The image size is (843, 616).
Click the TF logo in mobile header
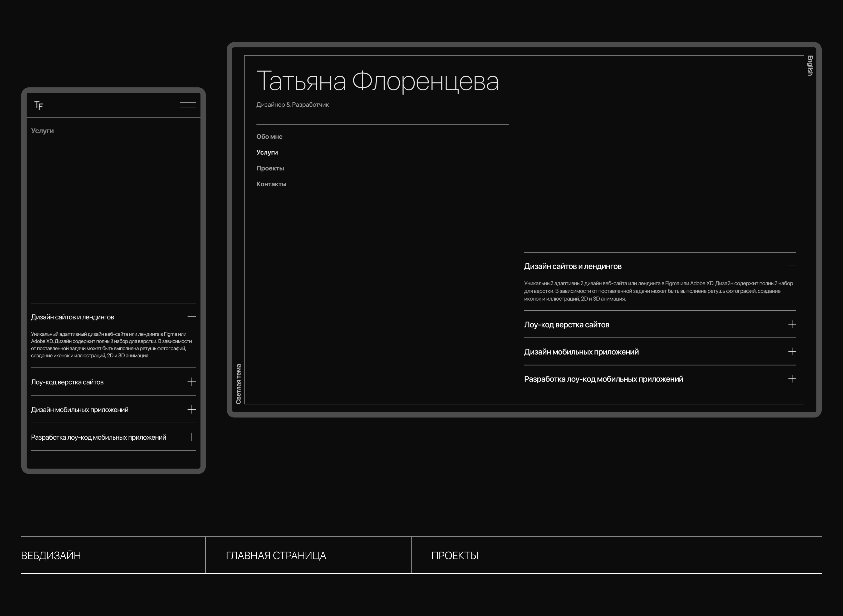click(39, 106)
